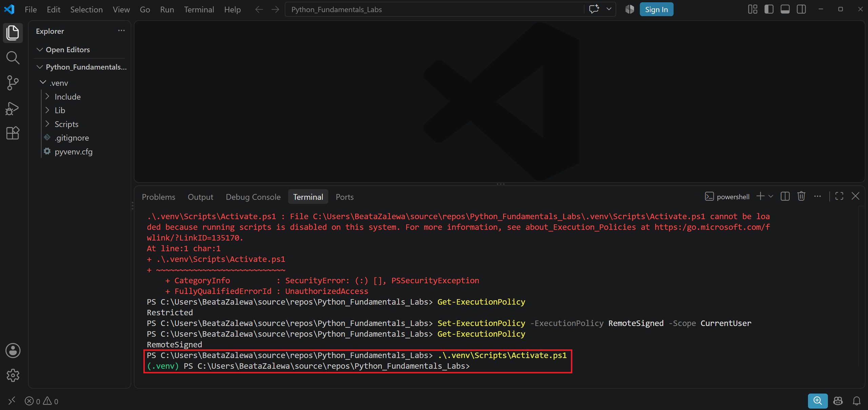
Task: Toggle the bottom panel visibility
Action: [785, 9]
